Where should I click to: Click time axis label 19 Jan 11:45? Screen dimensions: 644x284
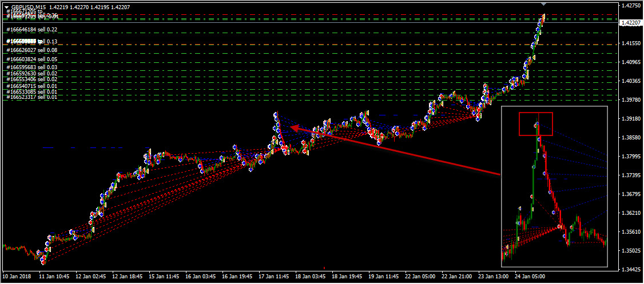pyautogui.click(x=384, y=277)
